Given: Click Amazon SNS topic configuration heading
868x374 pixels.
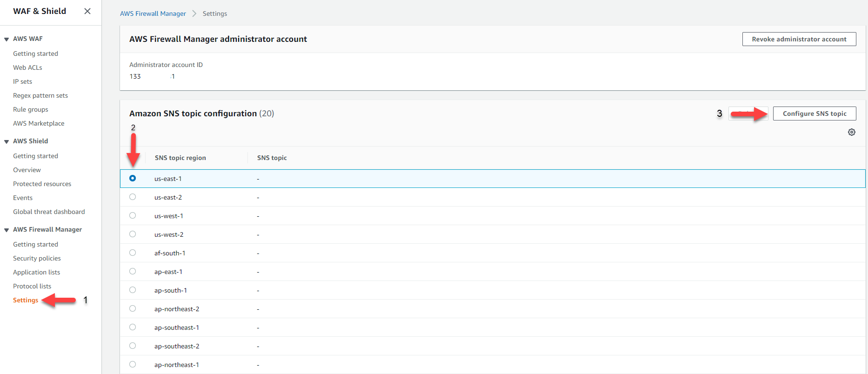Looking at the screenshot, I should [193, 114].
